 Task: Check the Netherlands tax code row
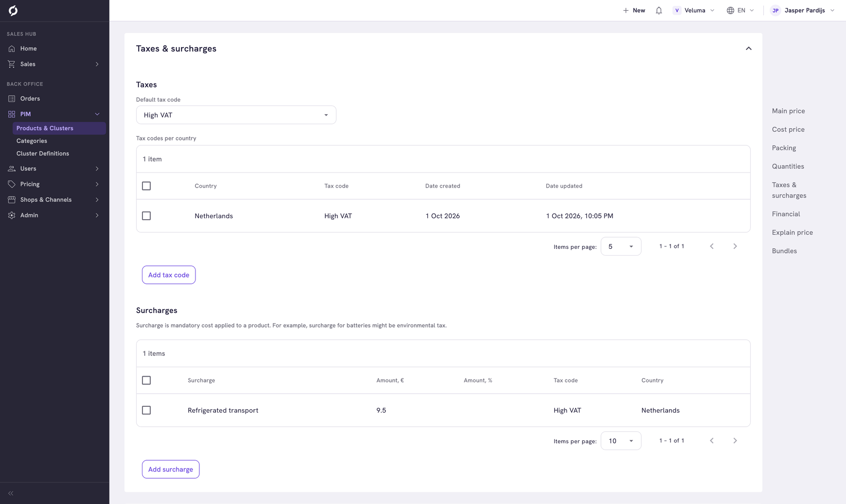(146, 216)
